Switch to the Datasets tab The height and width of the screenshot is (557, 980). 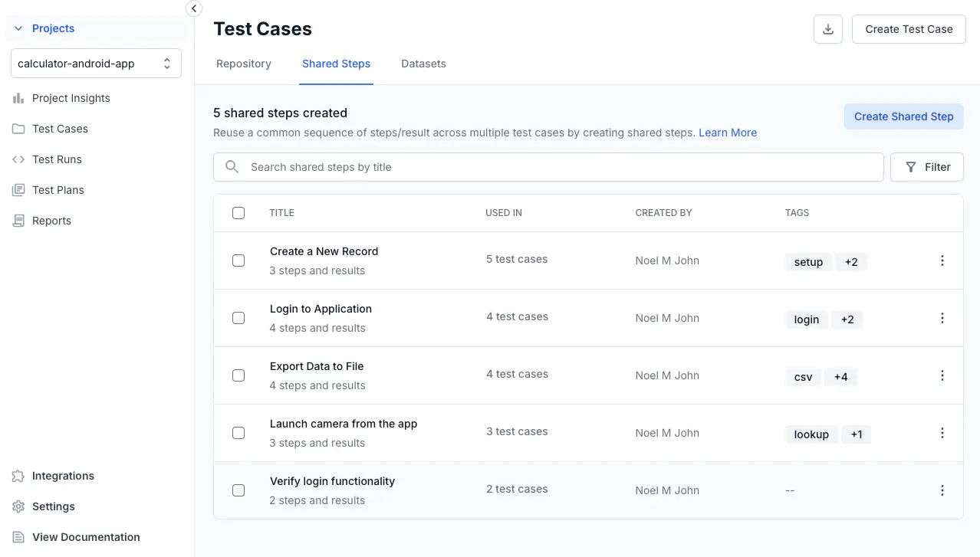tap(423, 64)
